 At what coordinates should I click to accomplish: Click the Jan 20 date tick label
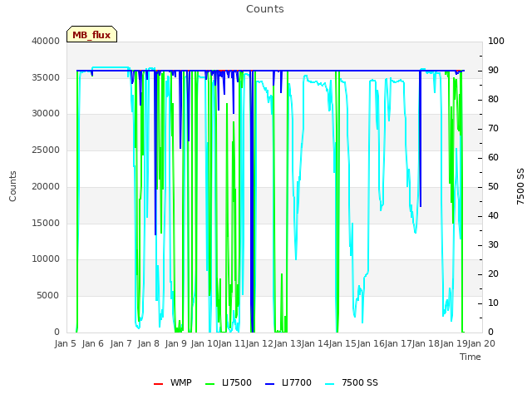(x=481, y=343)
